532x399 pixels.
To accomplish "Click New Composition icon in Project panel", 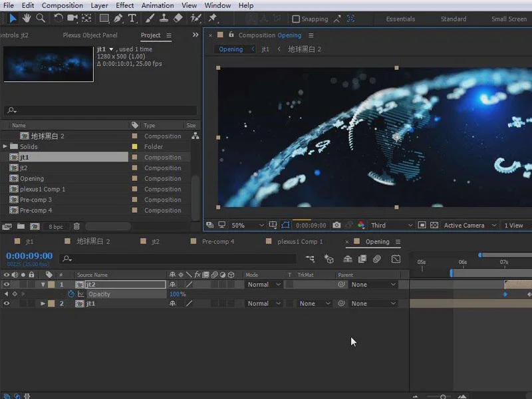I will 35,226.
